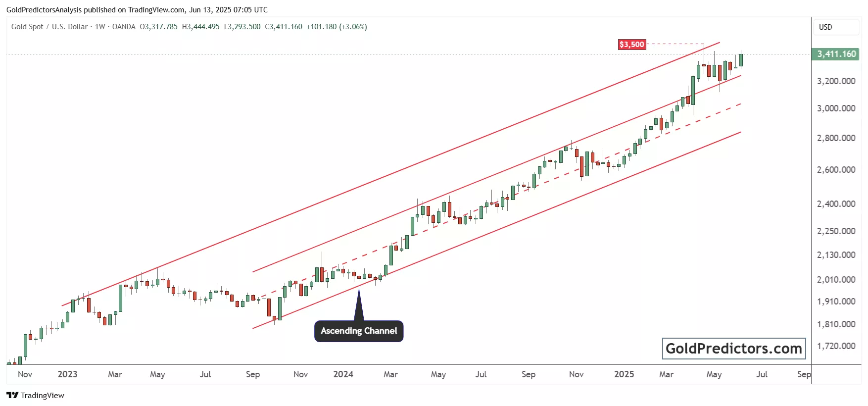The height and width of the screenshot is (406, 868).
Task: Click the 2,010.000 price axis level
Action: [x=836, y=280]
